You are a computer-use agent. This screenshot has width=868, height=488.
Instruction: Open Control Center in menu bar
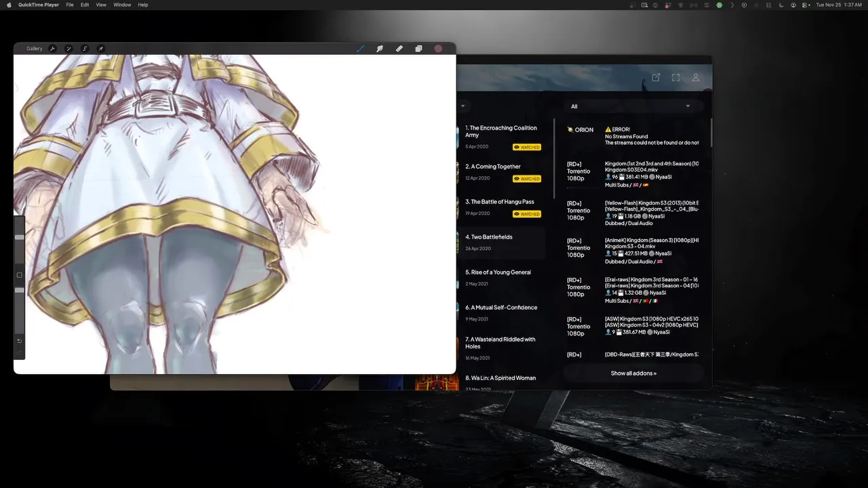point(804,5)
